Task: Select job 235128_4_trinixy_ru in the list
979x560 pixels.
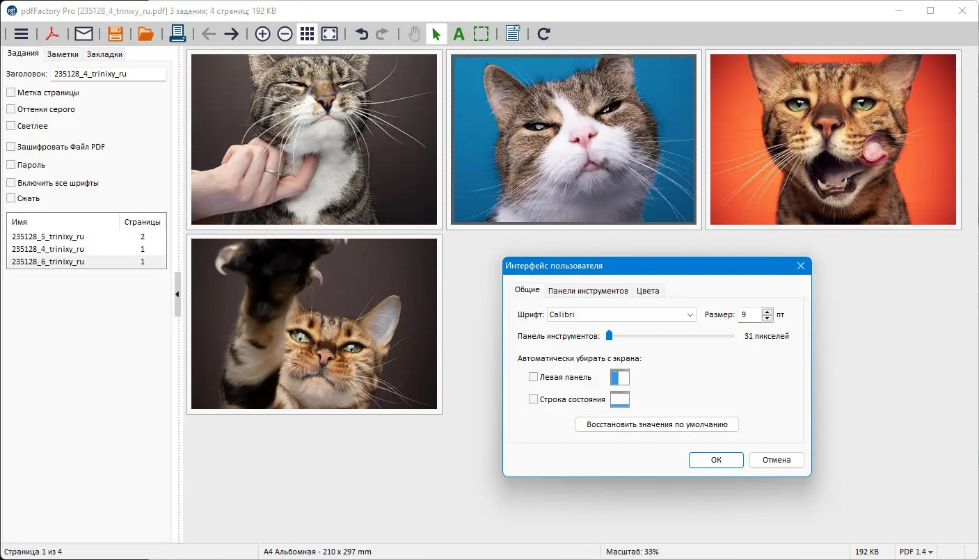Action: click(x=86, y=249)
